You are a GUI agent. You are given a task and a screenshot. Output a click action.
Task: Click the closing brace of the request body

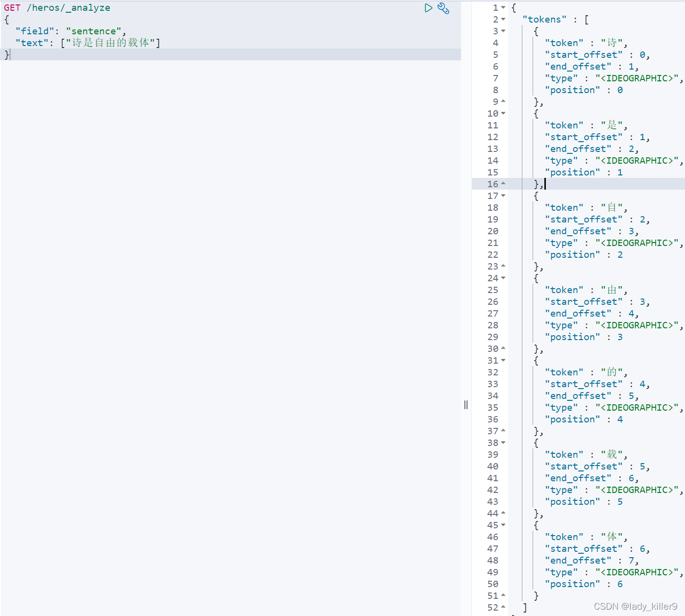(7, 54)
